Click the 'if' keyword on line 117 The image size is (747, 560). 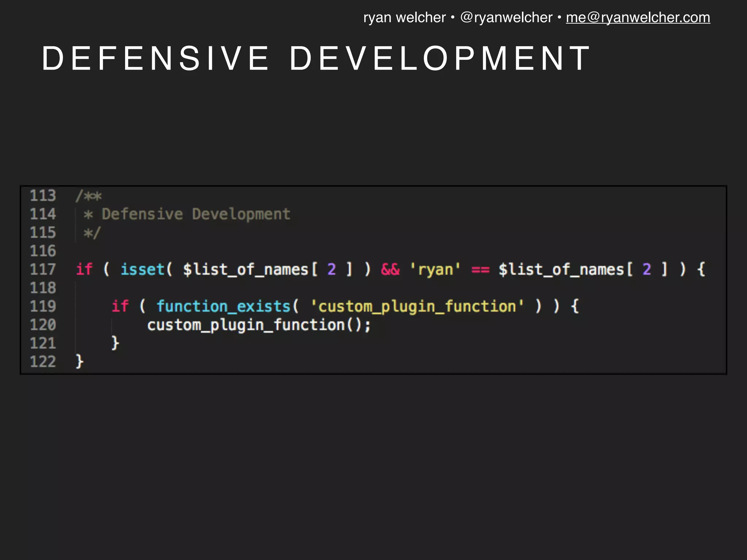coord(84,269)
